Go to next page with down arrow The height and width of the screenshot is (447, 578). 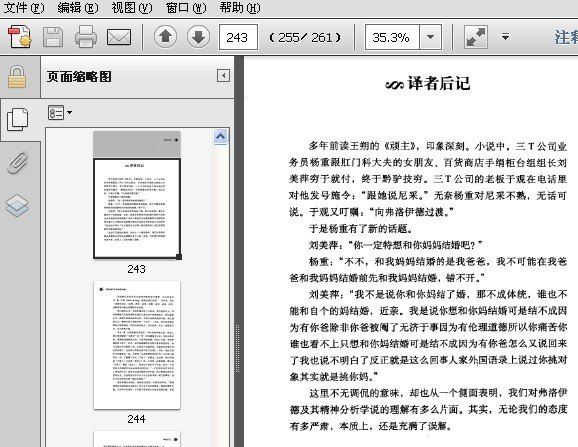198,37
